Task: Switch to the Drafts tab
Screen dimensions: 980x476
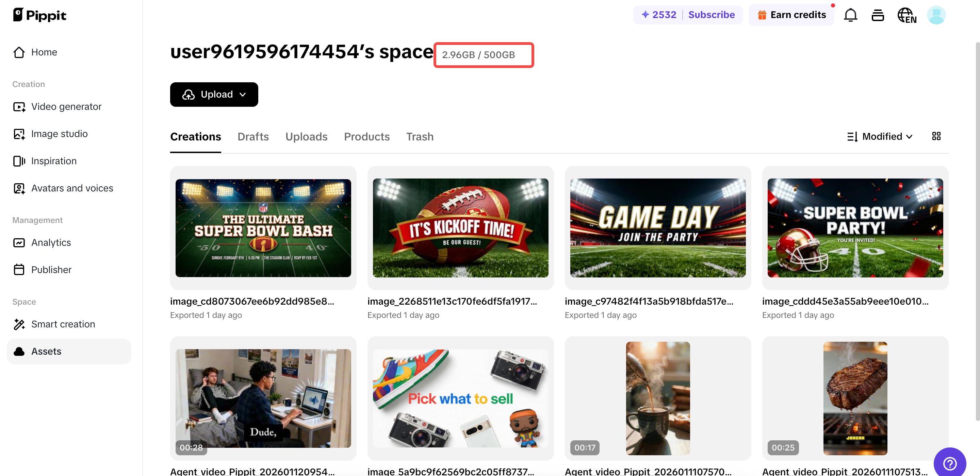Action: click(253, 136)
